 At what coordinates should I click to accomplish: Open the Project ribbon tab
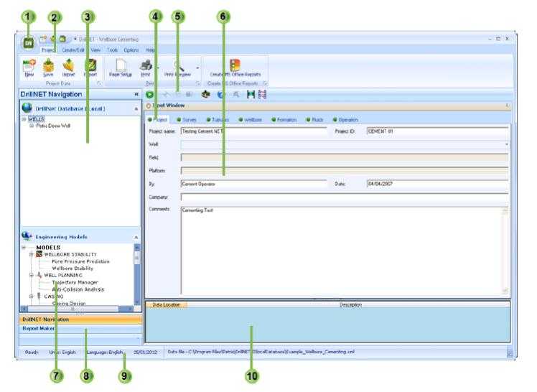48,50
